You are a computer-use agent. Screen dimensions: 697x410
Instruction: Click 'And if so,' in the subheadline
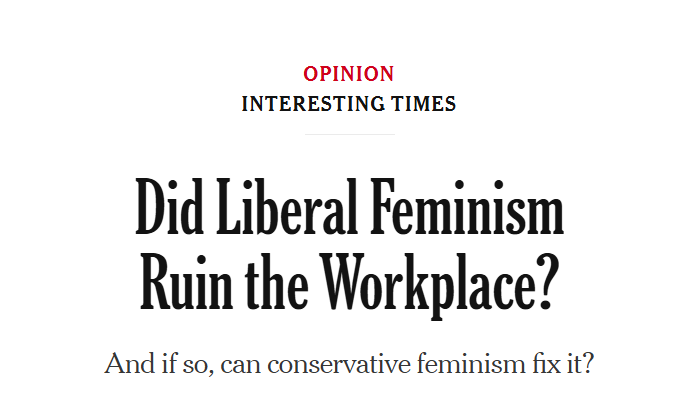(158, 365)
